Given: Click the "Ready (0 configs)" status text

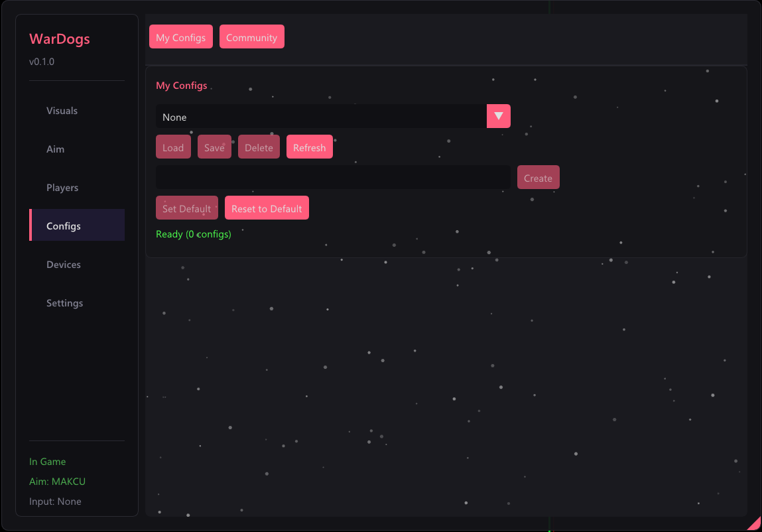Looking at the screenshot, I should (194, 234).
